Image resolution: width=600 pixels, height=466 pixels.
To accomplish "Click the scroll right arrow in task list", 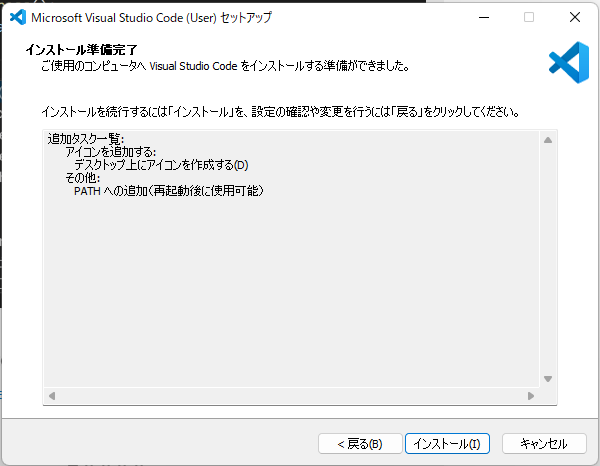I will [531, 396].
